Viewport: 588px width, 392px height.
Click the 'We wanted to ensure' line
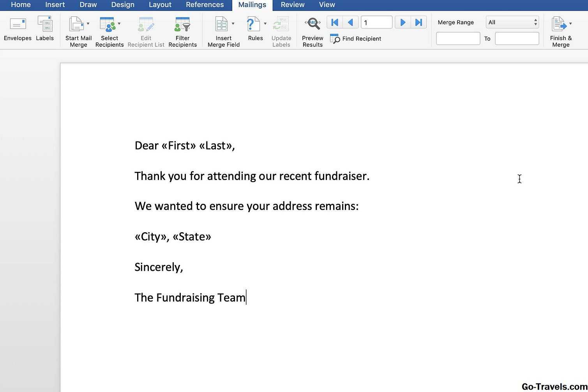[x=247, y=206]
